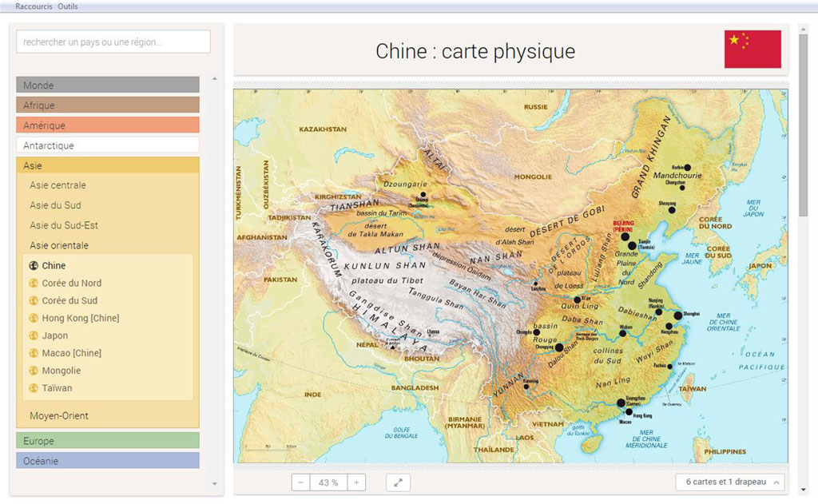Expand the Afrique region section

(x=107, y=105)
